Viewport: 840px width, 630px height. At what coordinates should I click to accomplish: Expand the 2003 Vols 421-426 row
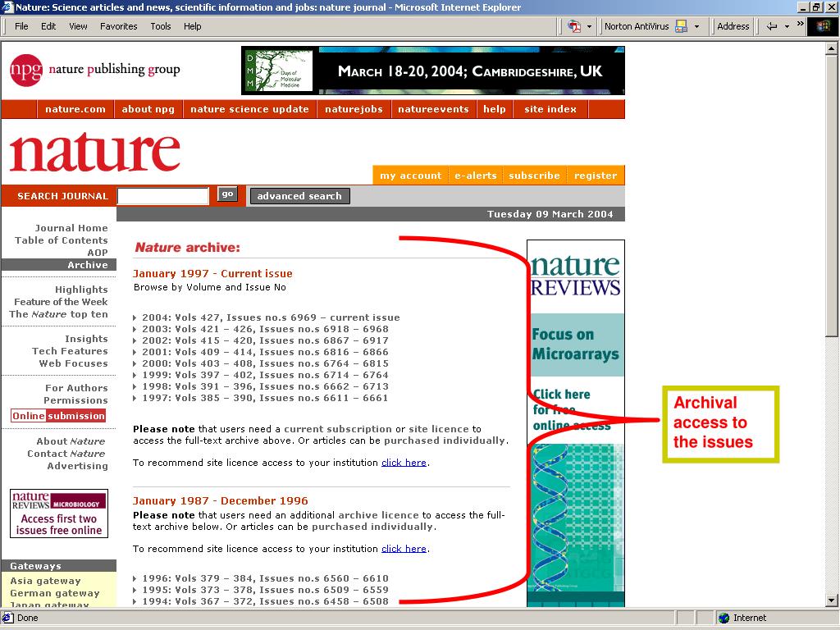(261, 330)
